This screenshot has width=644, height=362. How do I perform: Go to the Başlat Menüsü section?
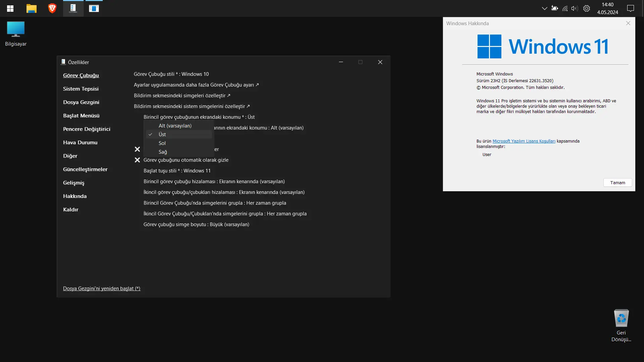[x=81, y=116]
